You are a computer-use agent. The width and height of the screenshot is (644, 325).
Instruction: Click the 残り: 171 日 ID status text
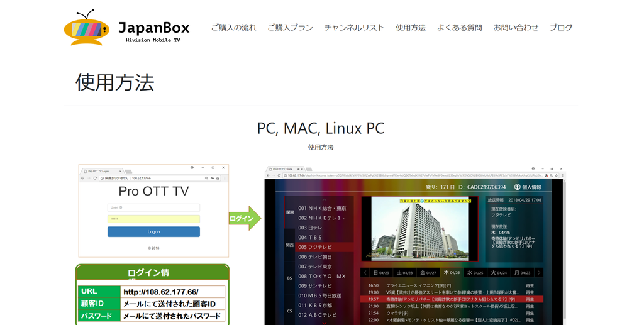point(466,187)
